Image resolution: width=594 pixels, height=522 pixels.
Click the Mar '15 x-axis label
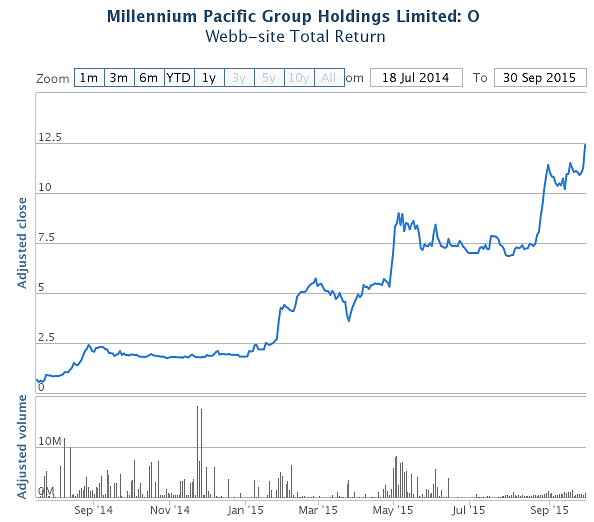tap(318, 510)
